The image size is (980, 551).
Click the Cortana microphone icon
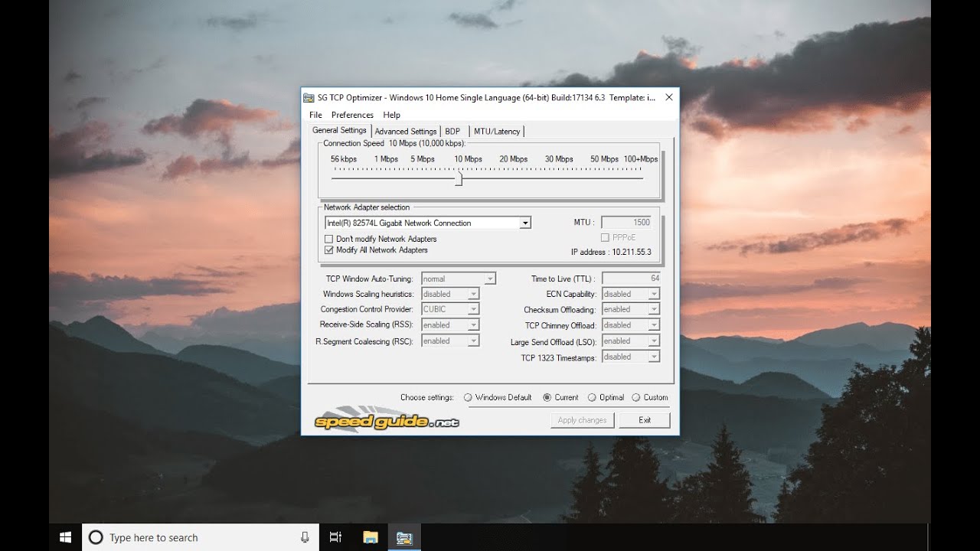pyautogui.click(x=305, y=537)
